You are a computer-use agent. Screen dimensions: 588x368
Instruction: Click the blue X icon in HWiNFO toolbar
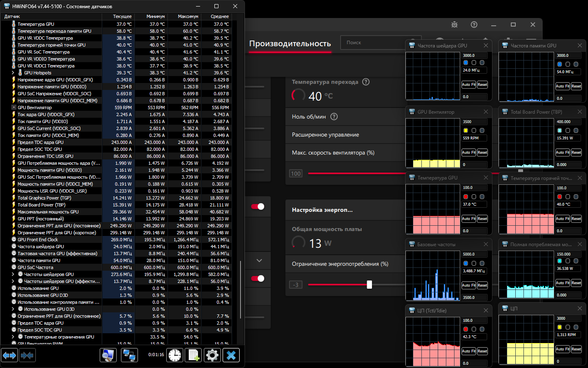point(231,355)
